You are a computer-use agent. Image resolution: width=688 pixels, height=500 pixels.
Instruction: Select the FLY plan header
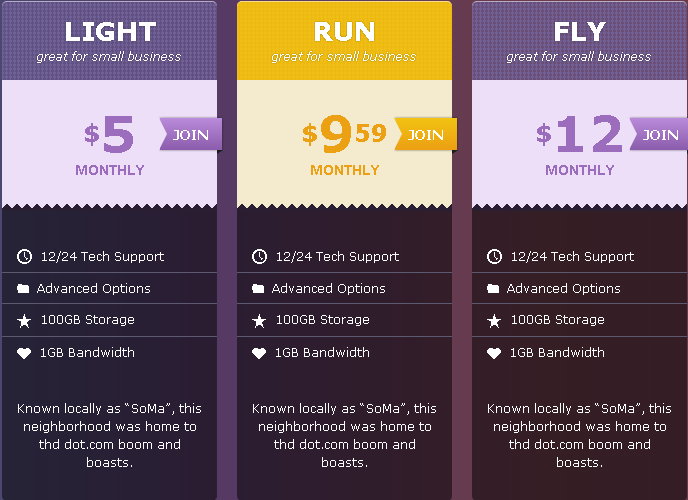pyautogui.click(x=580, y=41)
